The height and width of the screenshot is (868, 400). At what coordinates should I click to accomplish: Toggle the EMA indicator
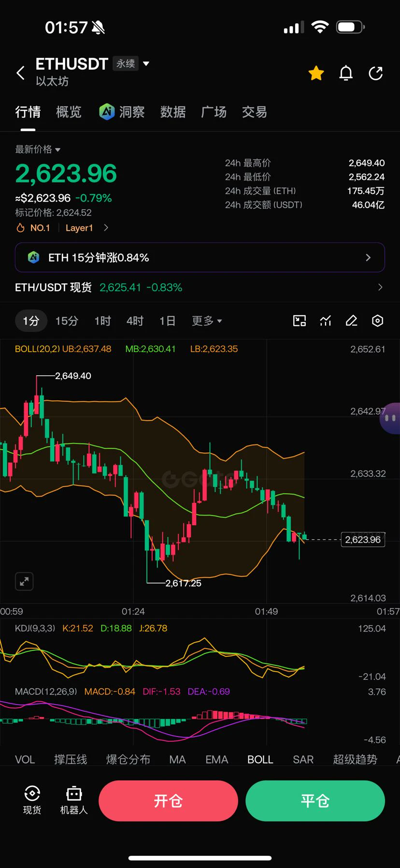click(216, 759)
